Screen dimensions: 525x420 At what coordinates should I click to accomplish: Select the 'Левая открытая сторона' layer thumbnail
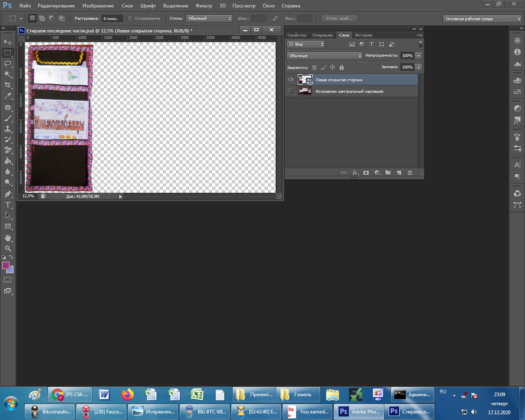[305, 80]
